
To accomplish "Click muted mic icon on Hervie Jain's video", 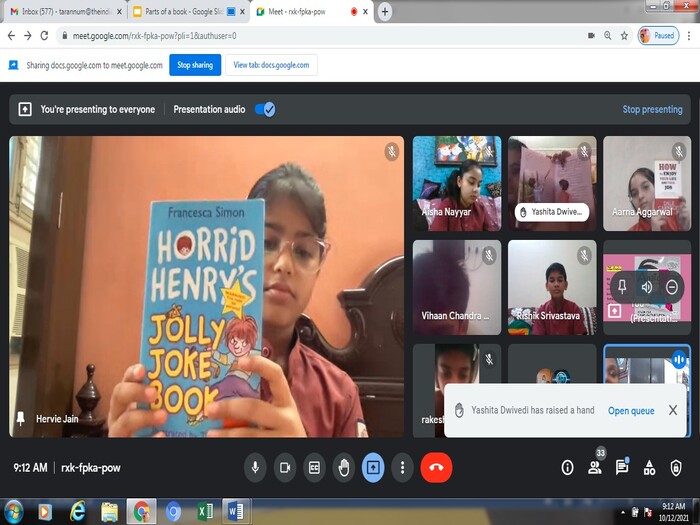I will point(392,152).
